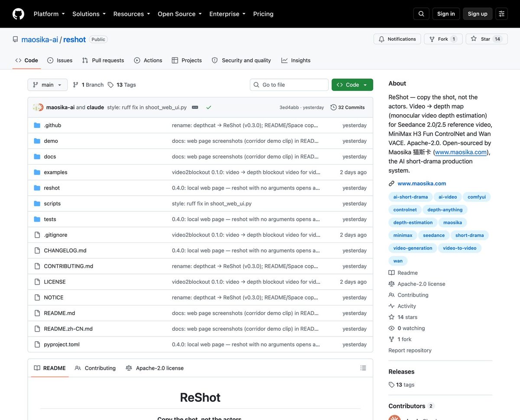
Task: Open the claude author link in commit bar
Action: (x=95, y=107)
